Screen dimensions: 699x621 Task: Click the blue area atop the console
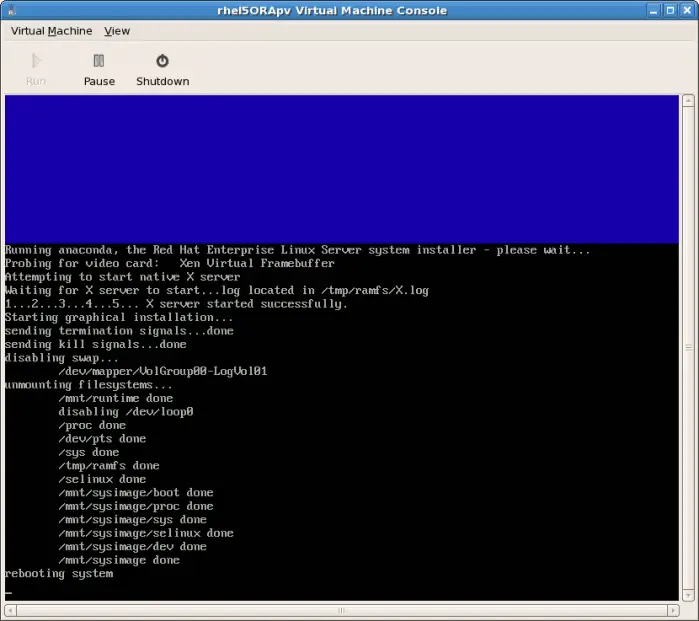click(x=342, y=168)
